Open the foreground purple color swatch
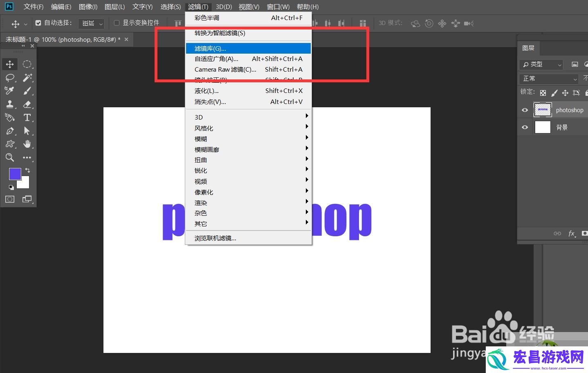Screen dimensions: 588x373 (x=15, y=174)
